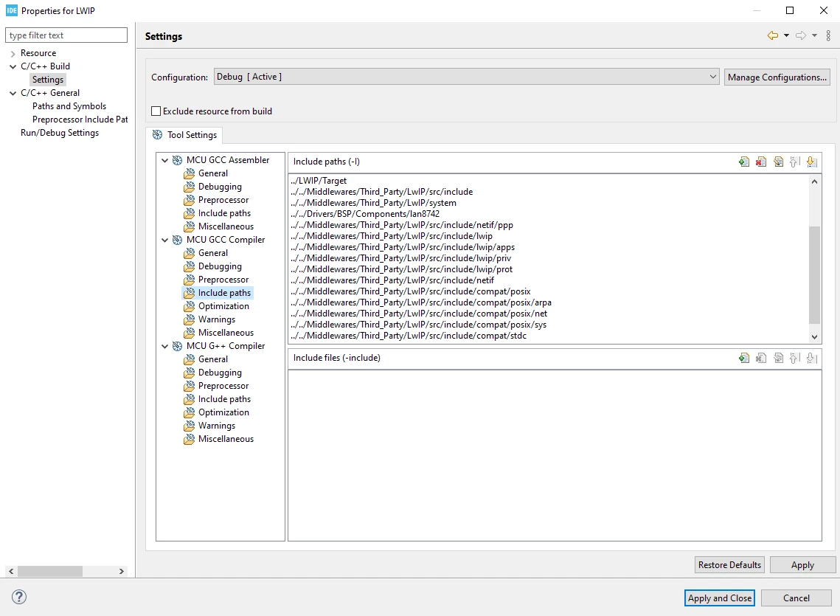Image resolution: width=840 pixels, height=616 pixels.
Task: Select Settings under C/C++ Build
Action: tap(48, 80)
